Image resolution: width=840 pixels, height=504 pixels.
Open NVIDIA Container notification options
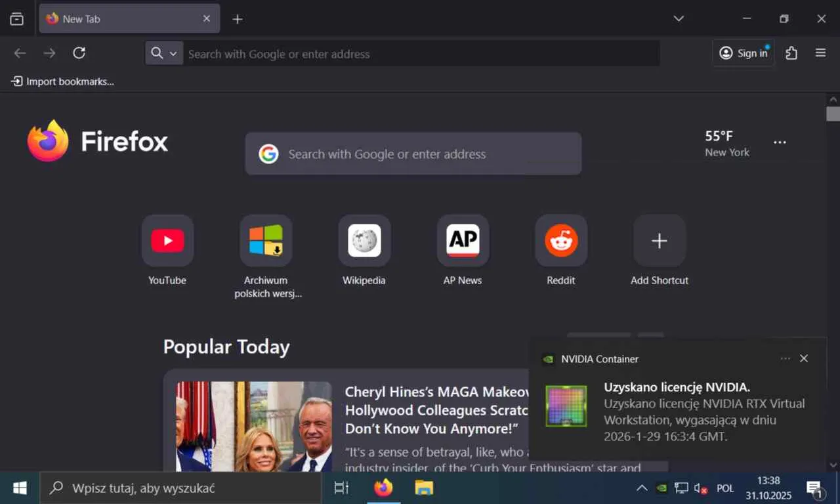(x=786, y=358)
